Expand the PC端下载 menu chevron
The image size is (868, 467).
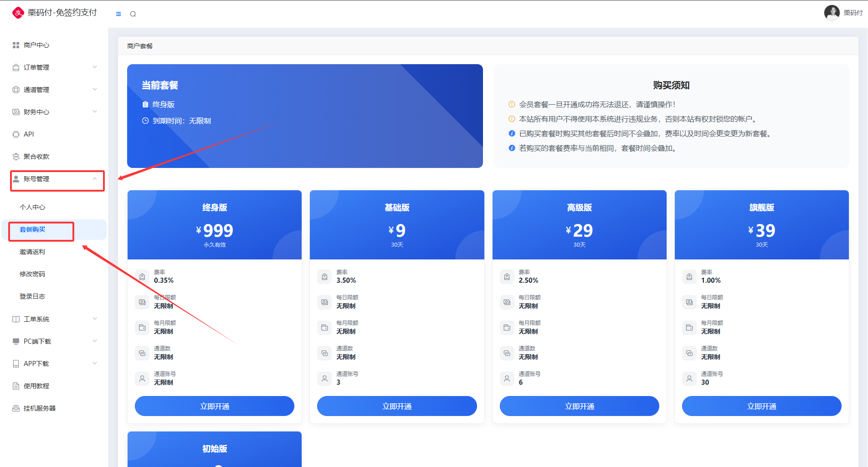click(x=95, y=341)
